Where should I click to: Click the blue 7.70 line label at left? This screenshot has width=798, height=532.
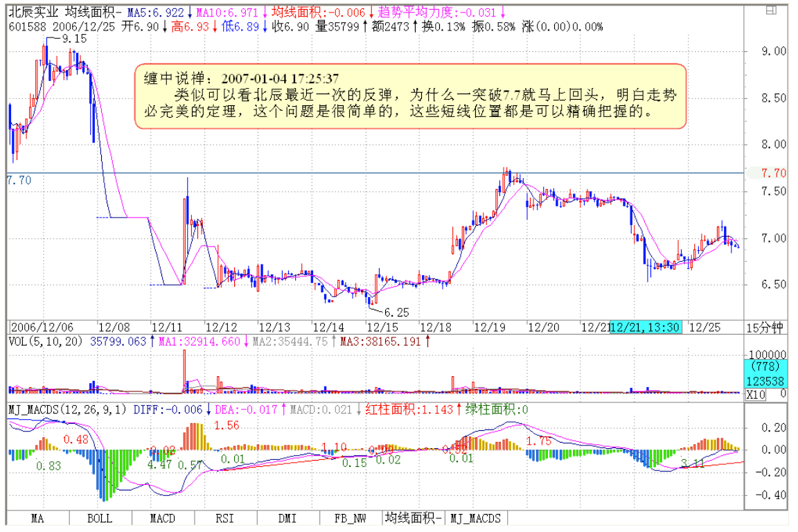[x=19, y=180]
